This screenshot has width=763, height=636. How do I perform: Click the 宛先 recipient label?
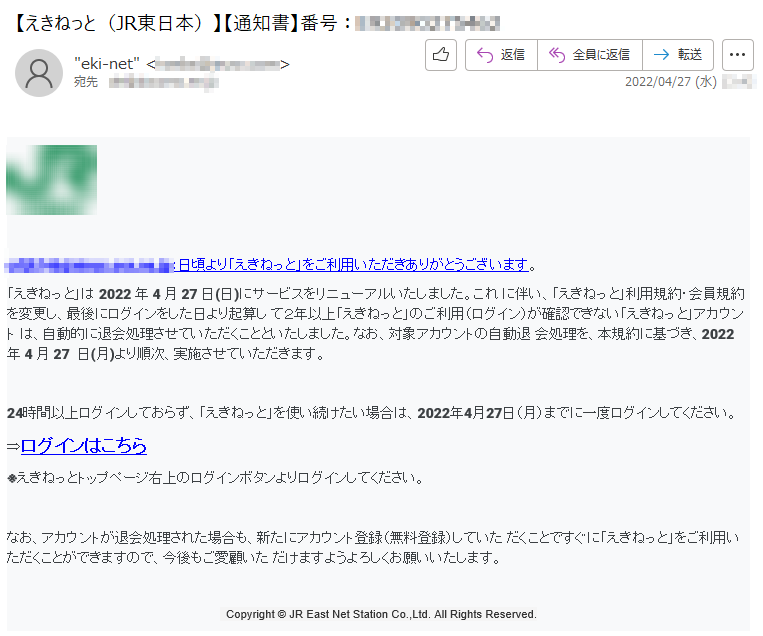click(x=86, y=82)
